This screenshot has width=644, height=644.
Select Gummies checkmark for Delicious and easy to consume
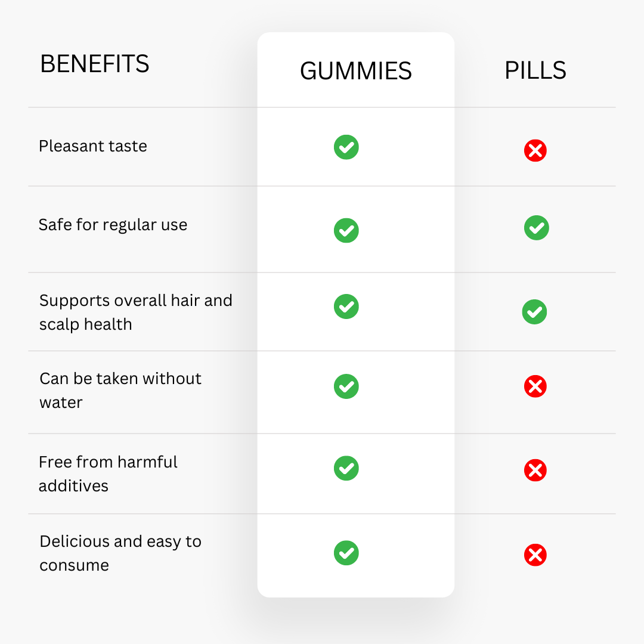[346, 553]
